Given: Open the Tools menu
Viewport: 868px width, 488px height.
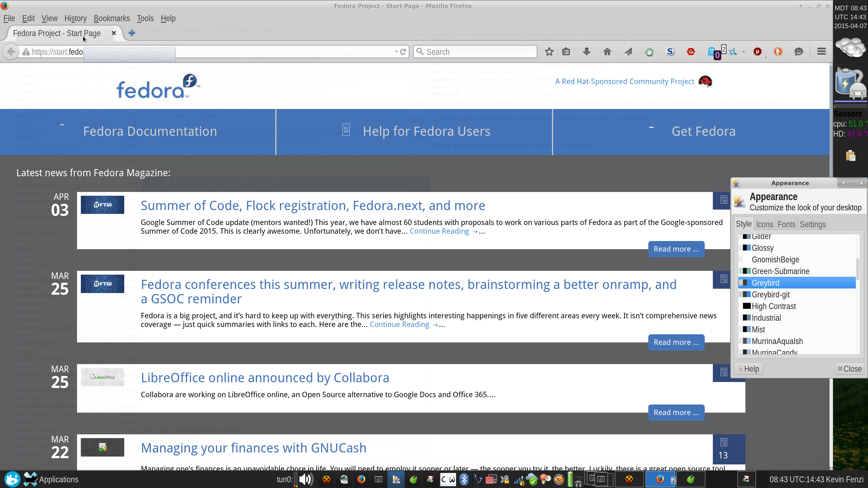Looking at the screenshot, I should 145,18.
